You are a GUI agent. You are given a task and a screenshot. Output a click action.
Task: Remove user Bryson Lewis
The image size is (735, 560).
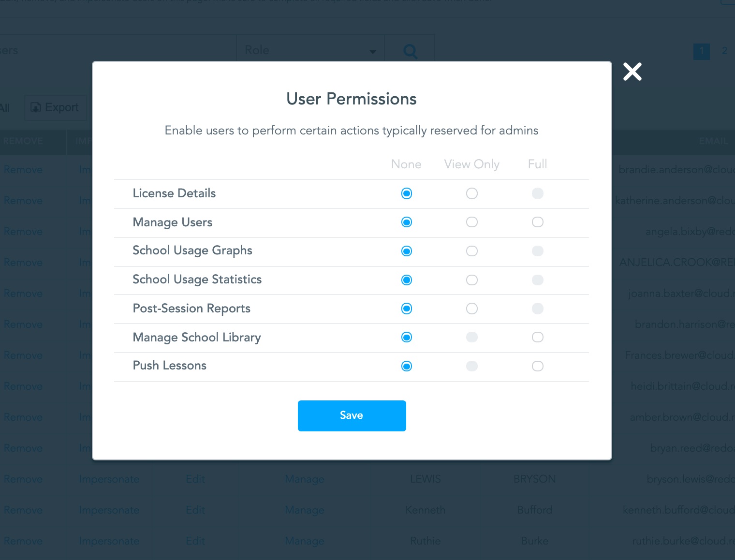pyautogui.click(x=23, y=479)
